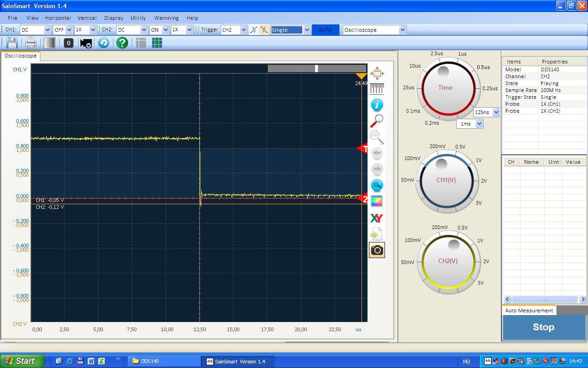Click the blue info 'i' icon
This screenshot has width=588, height=368.
click(x=377, y=104)
